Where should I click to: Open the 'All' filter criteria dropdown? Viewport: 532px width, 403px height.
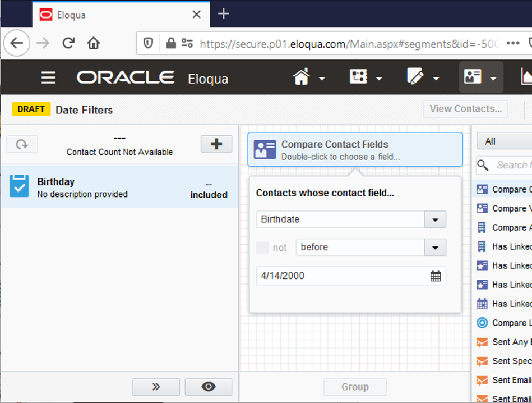pos(503,141)
